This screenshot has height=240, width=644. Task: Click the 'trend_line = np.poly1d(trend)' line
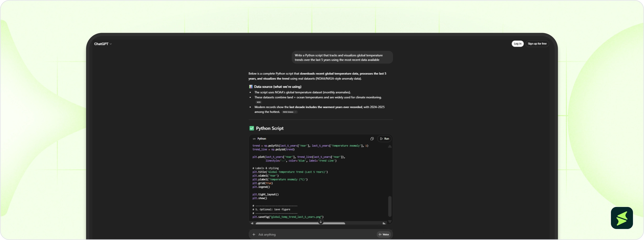tap(273, 150)
